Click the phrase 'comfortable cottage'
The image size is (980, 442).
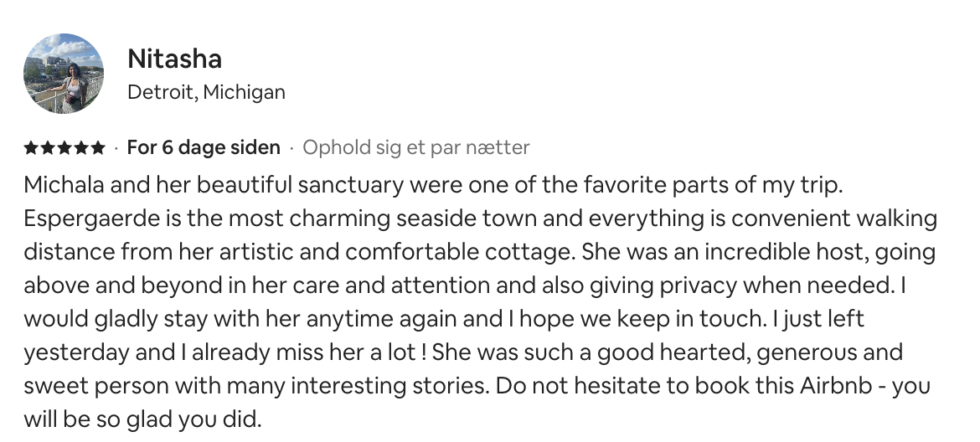click(x=460, y=252)
